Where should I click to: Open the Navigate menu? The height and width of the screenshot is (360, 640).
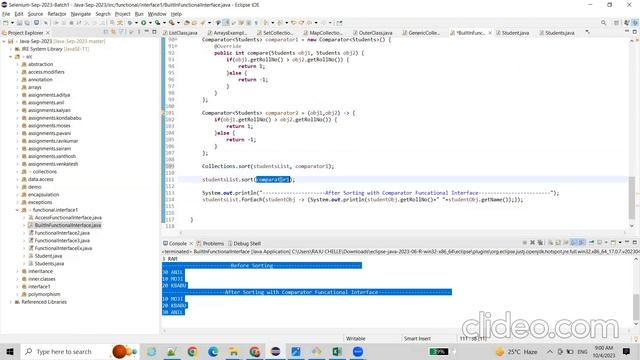(81, 14)
